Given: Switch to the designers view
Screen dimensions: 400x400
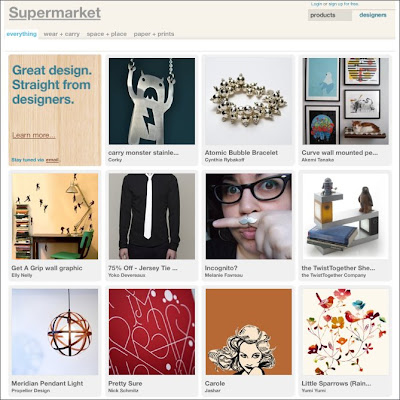Looking at the screenshot, I should pos(373,15).
